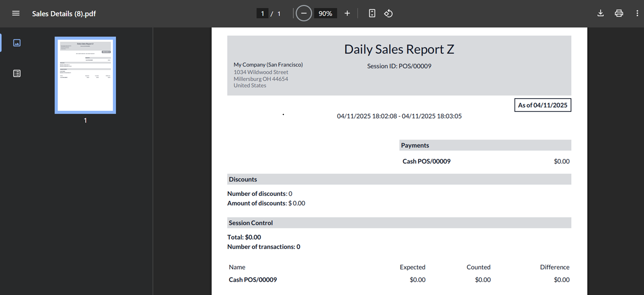Download the Sales Details PDF
The width and height of the screenshot is (644, 295).
coord(600,14)
